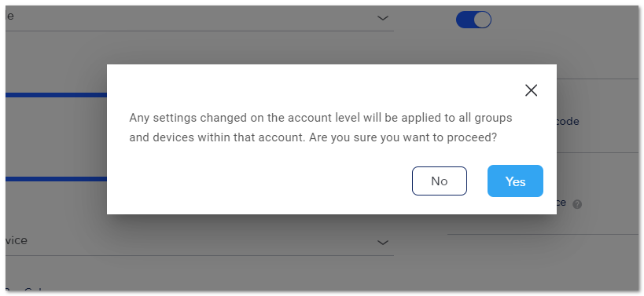Expand the chevron on the 'vice' dropdown

[x=382, y=243]
